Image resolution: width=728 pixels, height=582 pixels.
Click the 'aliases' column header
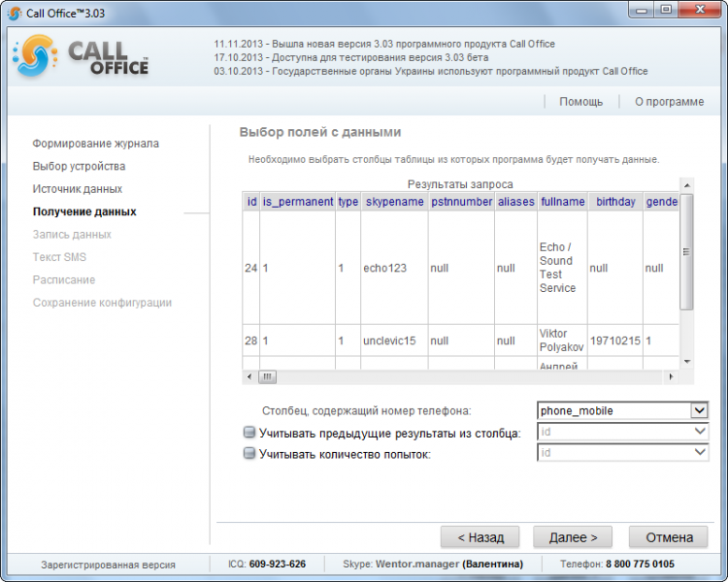click(x=516, y=202)
